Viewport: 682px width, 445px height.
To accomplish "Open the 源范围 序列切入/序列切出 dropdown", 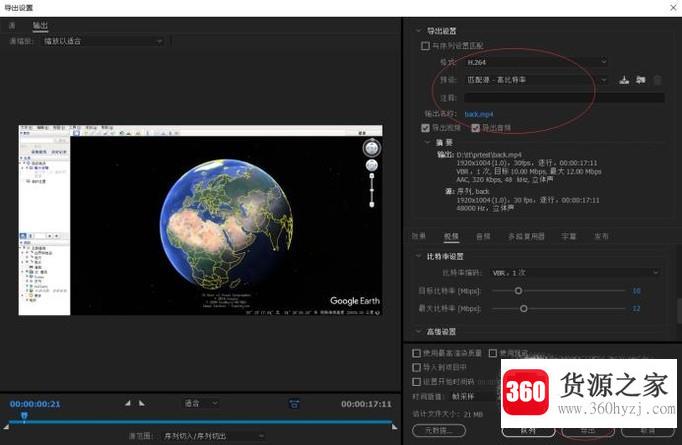I will [213, 436].
